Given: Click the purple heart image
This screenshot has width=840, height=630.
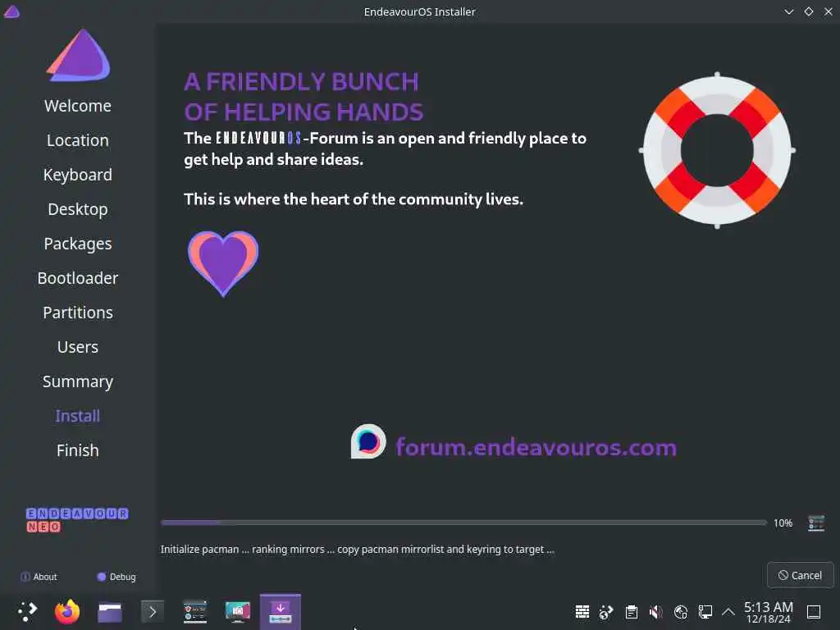Looking at the screenshot, I should click(x=223, y=263).
